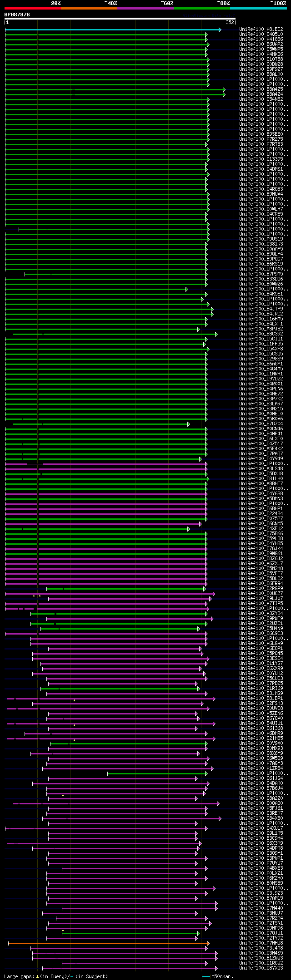Select the UniRef100_B8A4Z4 label

[x=261, y=94]
